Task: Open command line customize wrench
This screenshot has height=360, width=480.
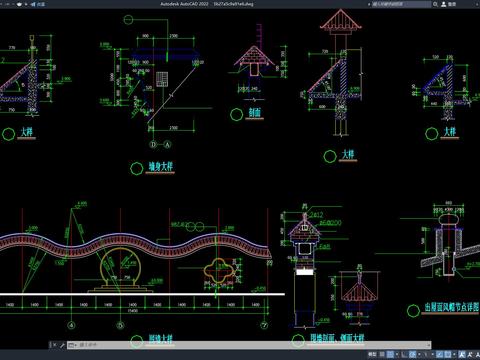Action: click(x=62, y=345)
